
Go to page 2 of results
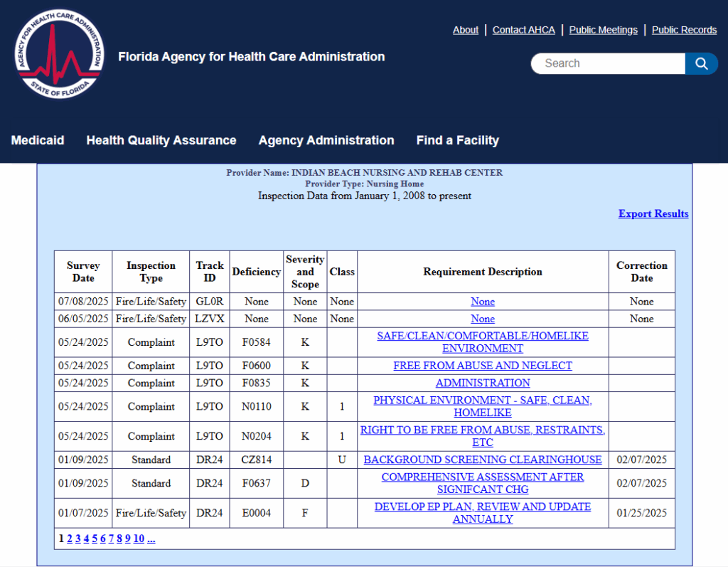pyautogui.click(x=69, y=539)
